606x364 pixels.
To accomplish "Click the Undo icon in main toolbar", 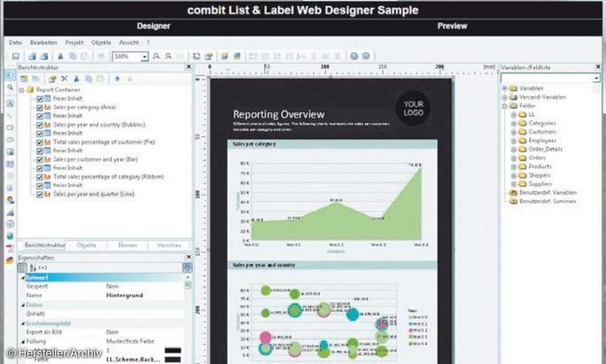I will [x=101, y=57].
